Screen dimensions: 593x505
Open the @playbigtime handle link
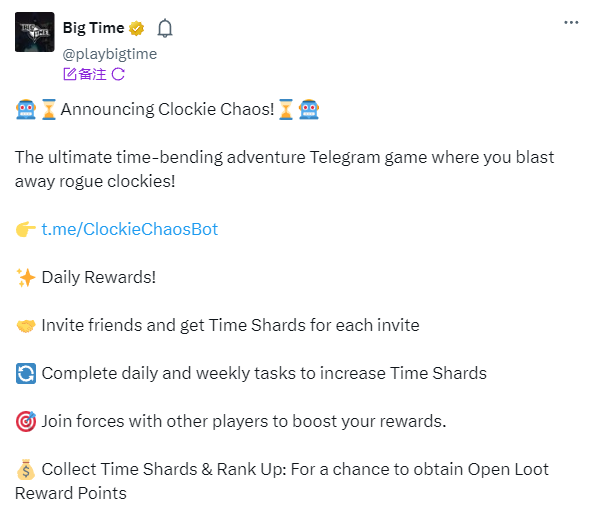(x=110, y=54)
